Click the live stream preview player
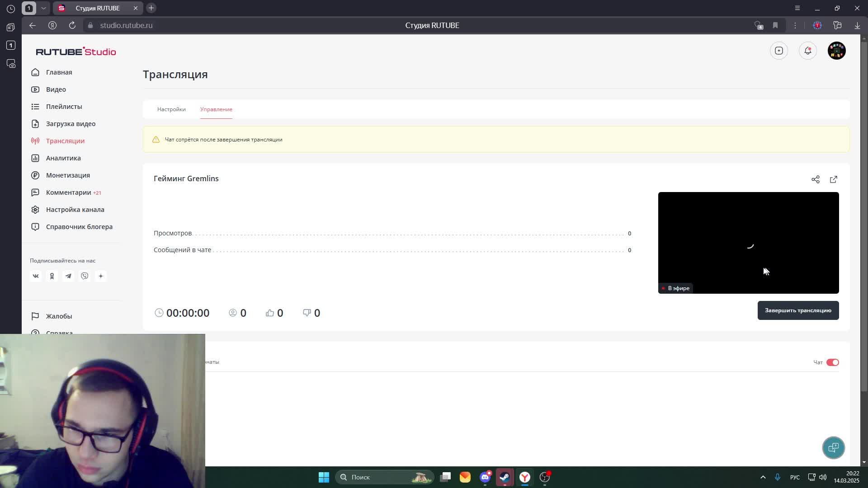The image size is (868, 488). click(748, 243)
